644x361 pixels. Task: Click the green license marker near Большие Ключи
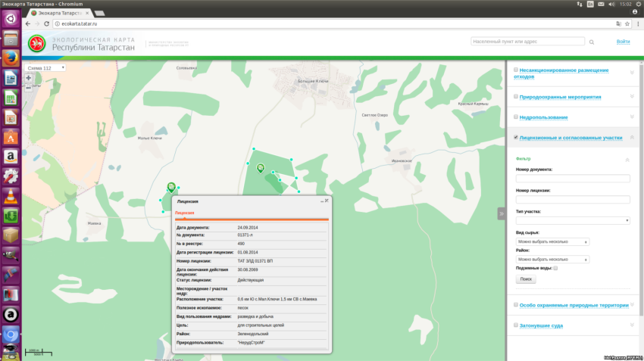point(261,168)
